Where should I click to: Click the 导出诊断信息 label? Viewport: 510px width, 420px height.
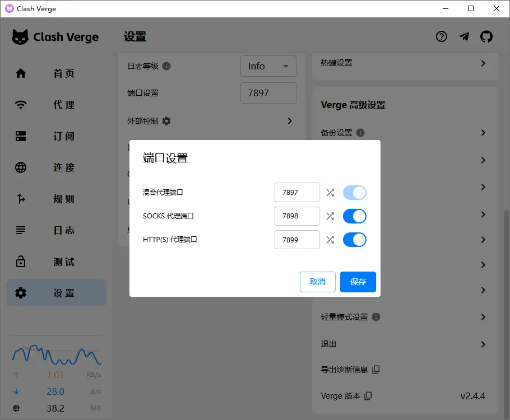(344, 370)
